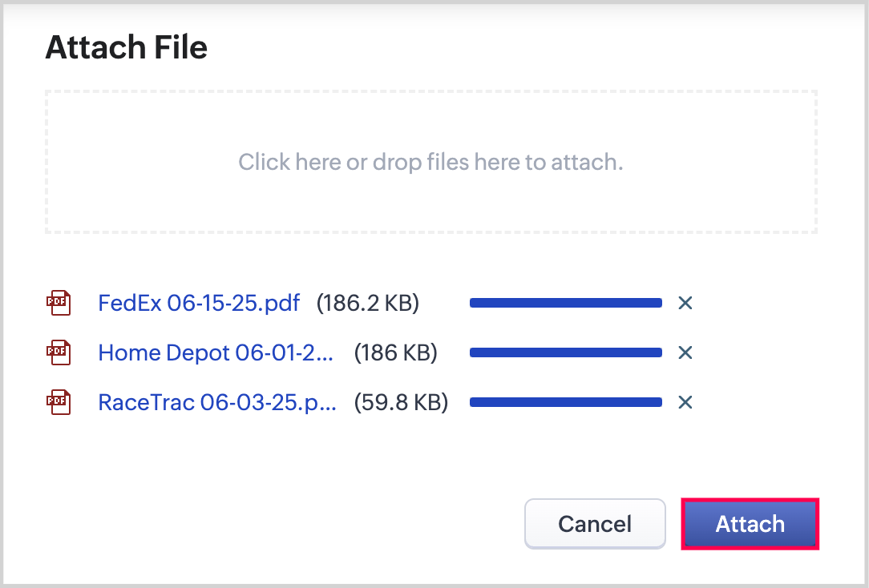Click the PDF icon beside RaceTrac file

click(x=59, y=402)
